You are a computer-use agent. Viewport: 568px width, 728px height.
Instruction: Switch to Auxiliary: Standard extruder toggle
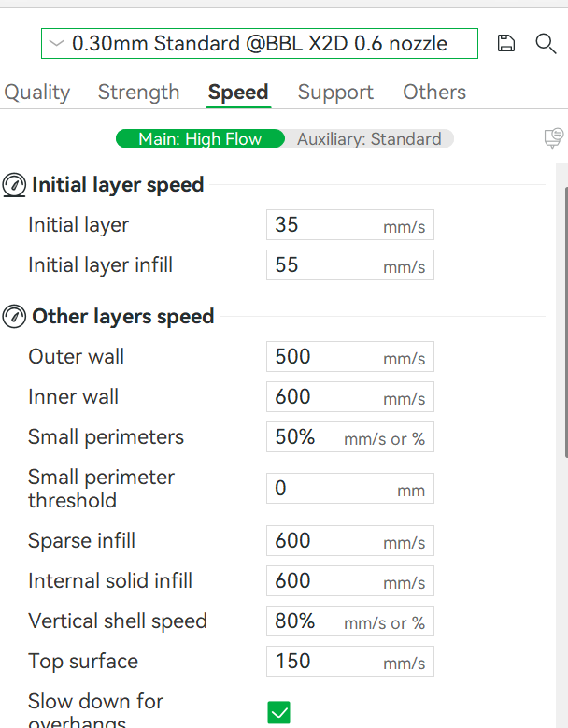(x=369, y=139)
